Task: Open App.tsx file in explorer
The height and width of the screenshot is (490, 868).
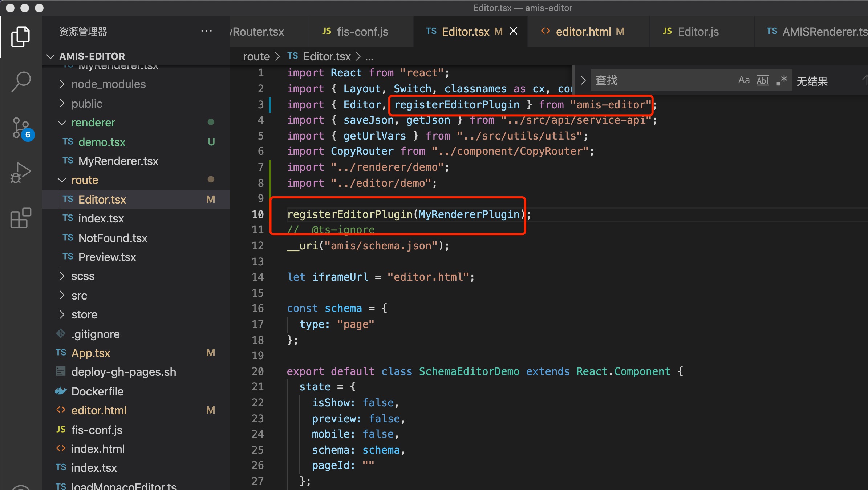Action: point(136,353)
